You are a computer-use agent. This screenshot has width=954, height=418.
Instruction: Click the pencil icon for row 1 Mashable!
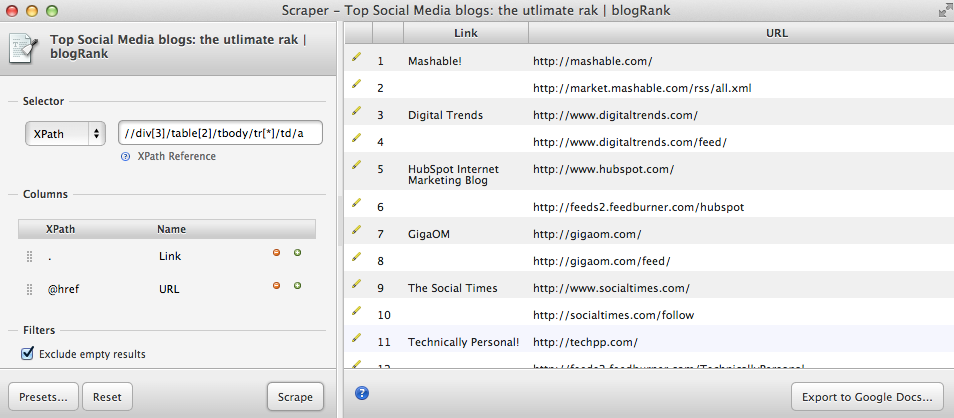(357, 57)
